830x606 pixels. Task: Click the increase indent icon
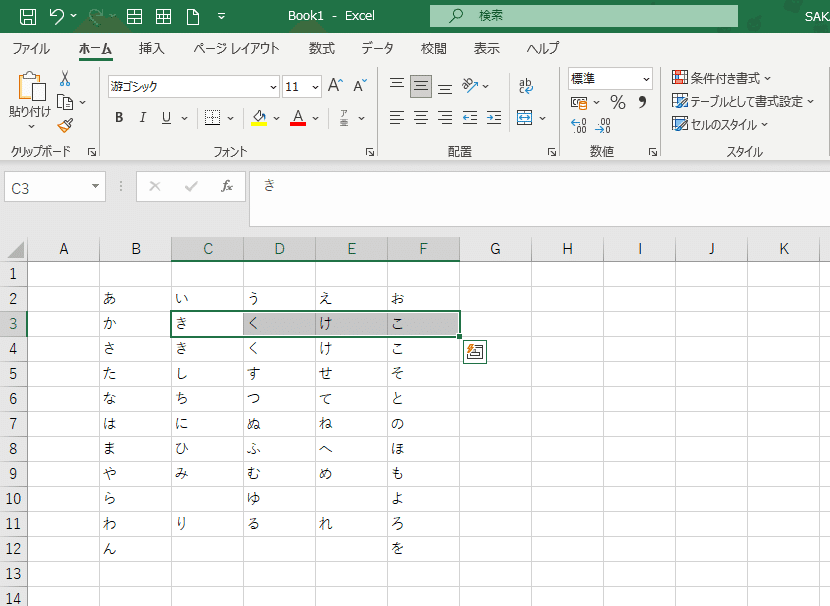click(x=494, y=117)
